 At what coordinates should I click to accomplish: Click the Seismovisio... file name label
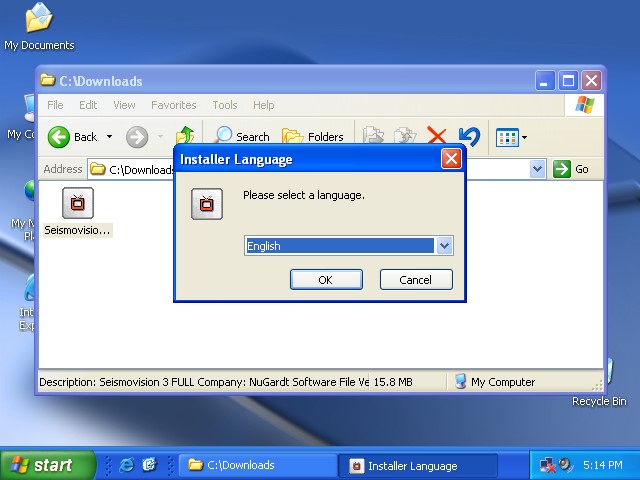(x=78, y=230)
